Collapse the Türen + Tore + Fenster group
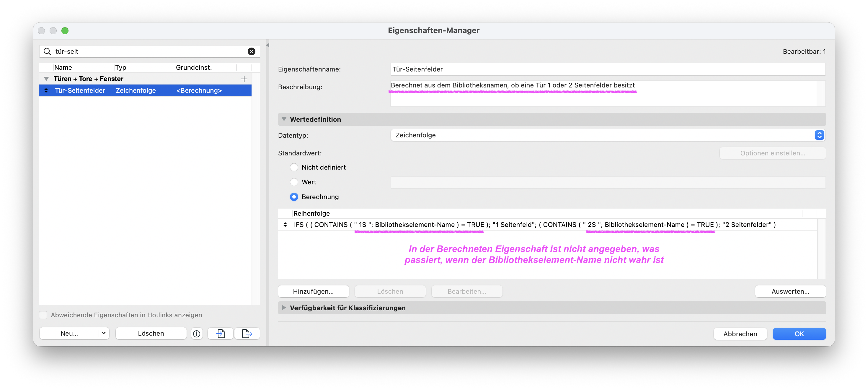 pos(47,79)
